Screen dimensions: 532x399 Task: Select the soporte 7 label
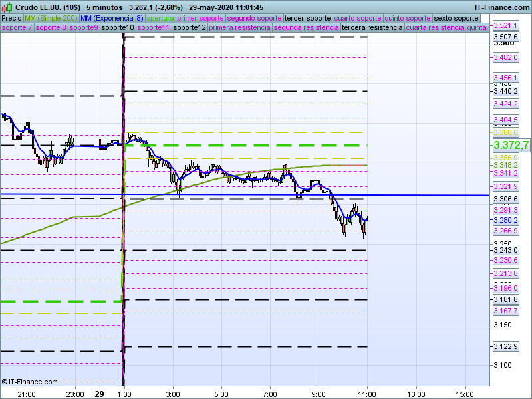coord(17,27)
